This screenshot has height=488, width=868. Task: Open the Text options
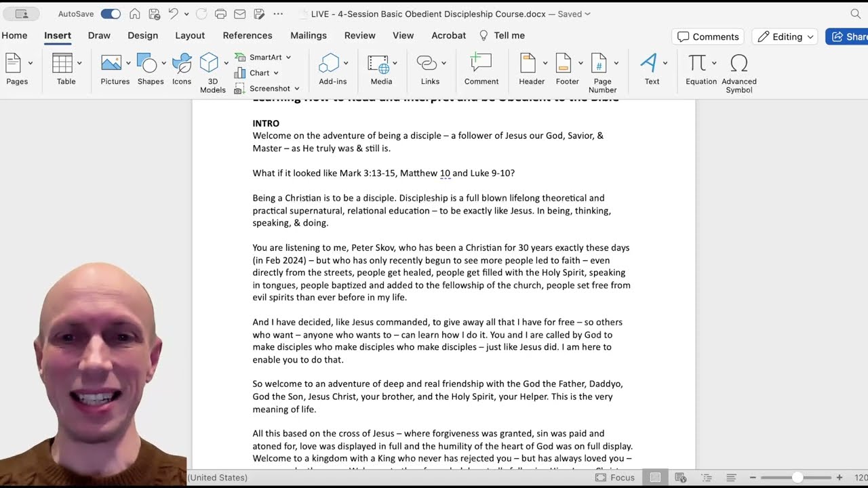652,69
